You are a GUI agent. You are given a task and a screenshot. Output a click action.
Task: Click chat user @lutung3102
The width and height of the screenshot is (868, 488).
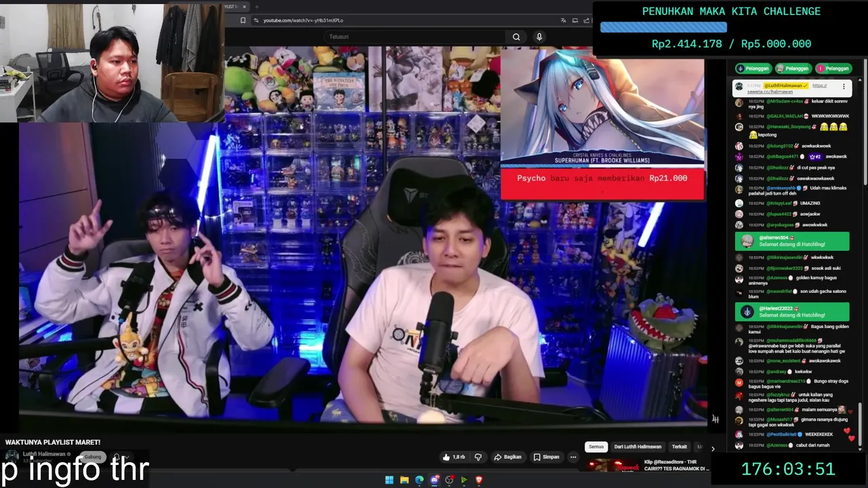tap(778, 146)
